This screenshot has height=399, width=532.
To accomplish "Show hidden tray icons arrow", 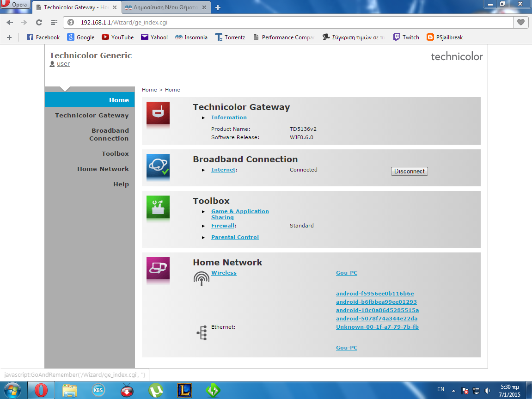I will pos(453,391).
